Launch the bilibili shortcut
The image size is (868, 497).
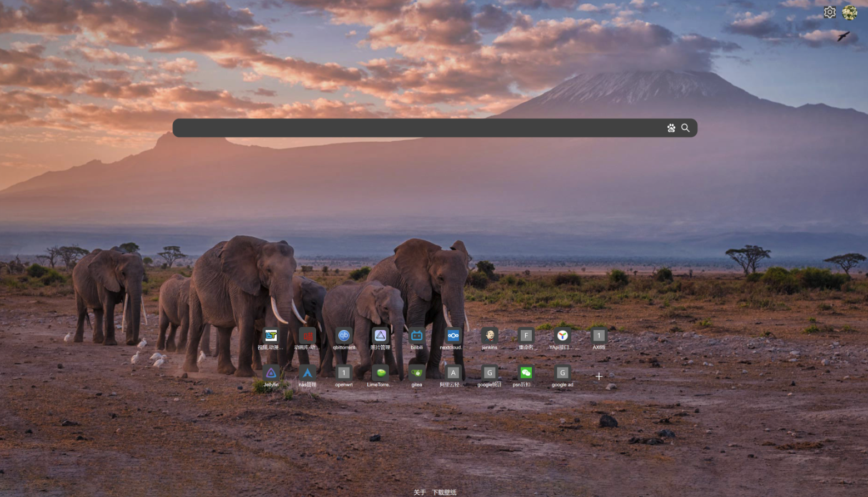(x=417, y=336)
